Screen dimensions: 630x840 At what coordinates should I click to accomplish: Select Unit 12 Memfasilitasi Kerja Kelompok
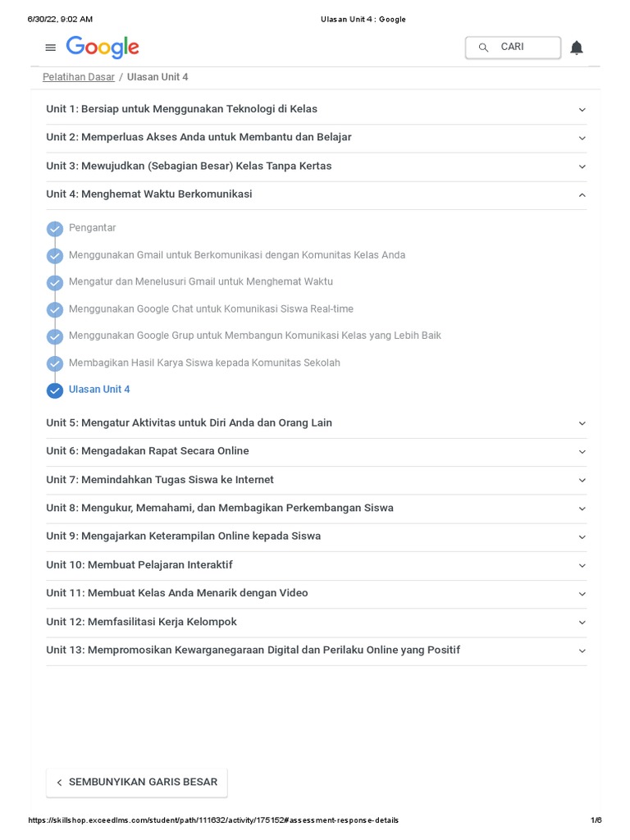(x=141, y=622)
